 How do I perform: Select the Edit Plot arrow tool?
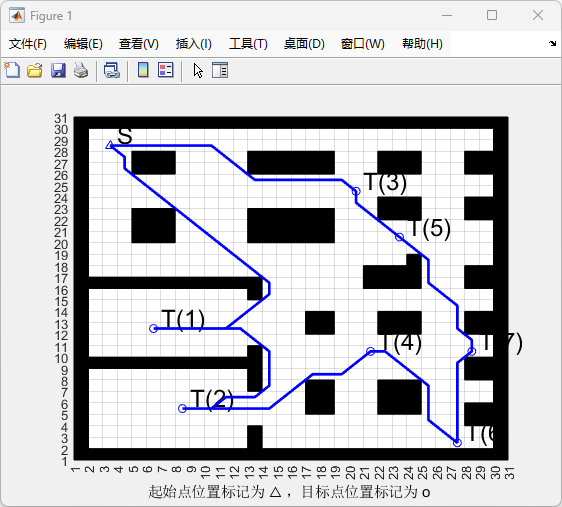pos(198,71)
